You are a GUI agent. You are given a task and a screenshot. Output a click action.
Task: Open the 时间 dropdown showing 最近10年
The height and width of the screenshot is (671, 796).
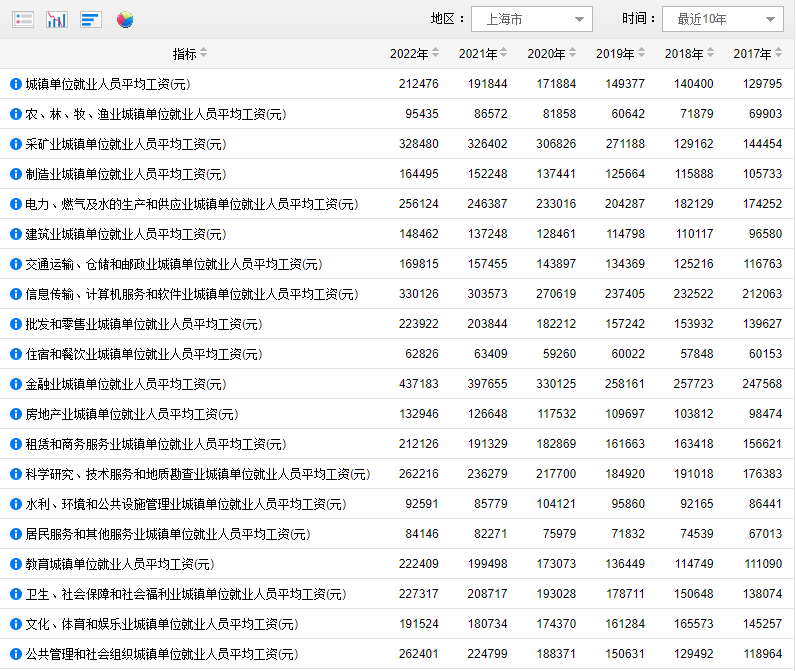[x=722, y=19]
